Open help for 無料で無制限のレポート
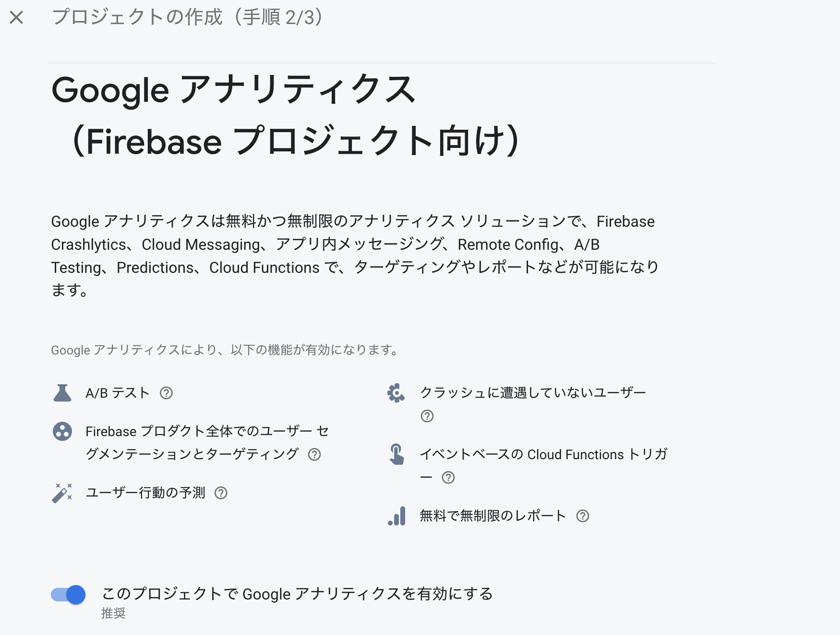This screenshot has height=635, width=840. click(x=583, y=517)
